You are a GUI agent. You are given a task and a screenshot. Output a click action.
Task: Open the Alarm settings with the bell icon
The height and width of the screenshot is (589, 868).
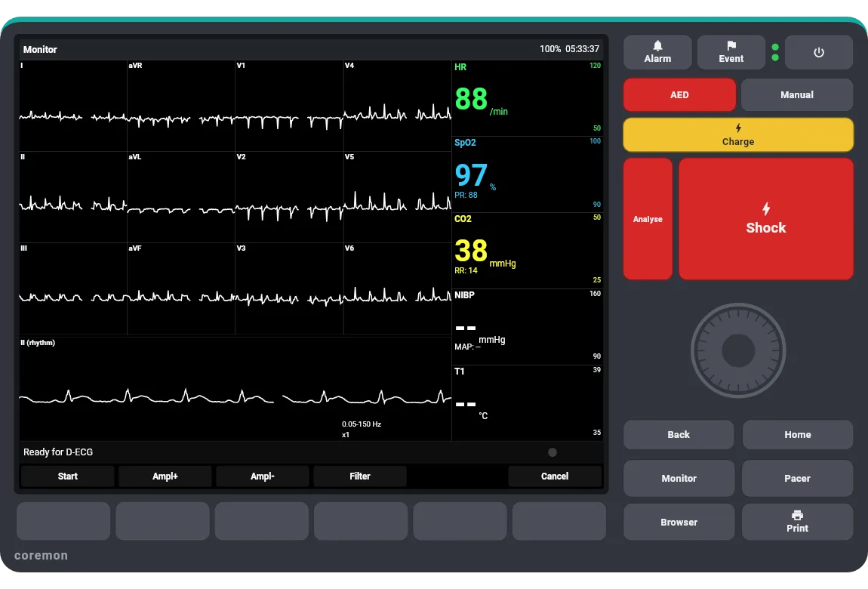click(657, 52)
